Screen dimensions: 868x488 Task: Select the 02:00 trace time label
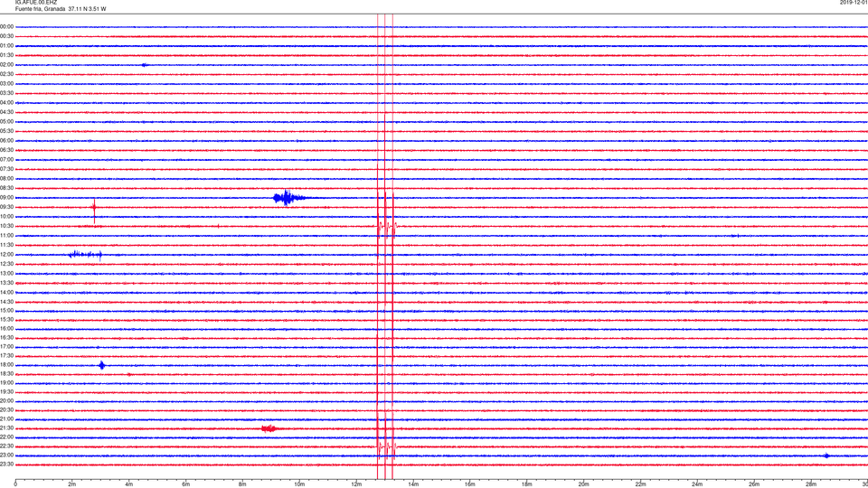[x=7, y=65]
